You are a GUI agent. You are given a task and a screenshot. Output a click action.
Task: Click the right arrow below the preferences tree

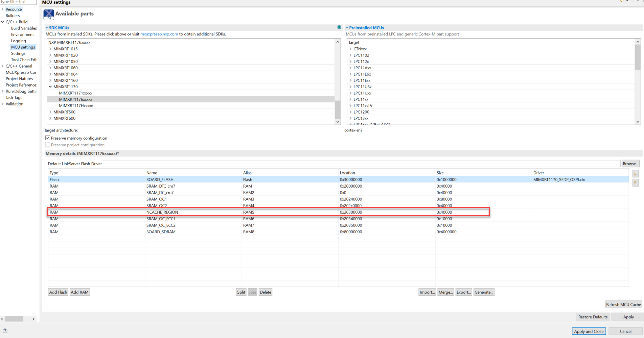tap(33, 318)
